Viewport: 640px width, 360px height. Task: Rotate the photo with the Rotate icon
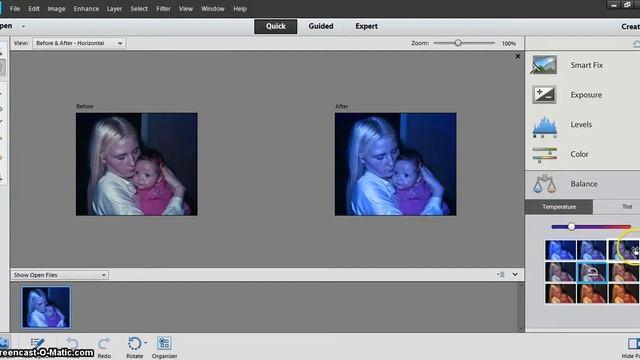[134, 344]
